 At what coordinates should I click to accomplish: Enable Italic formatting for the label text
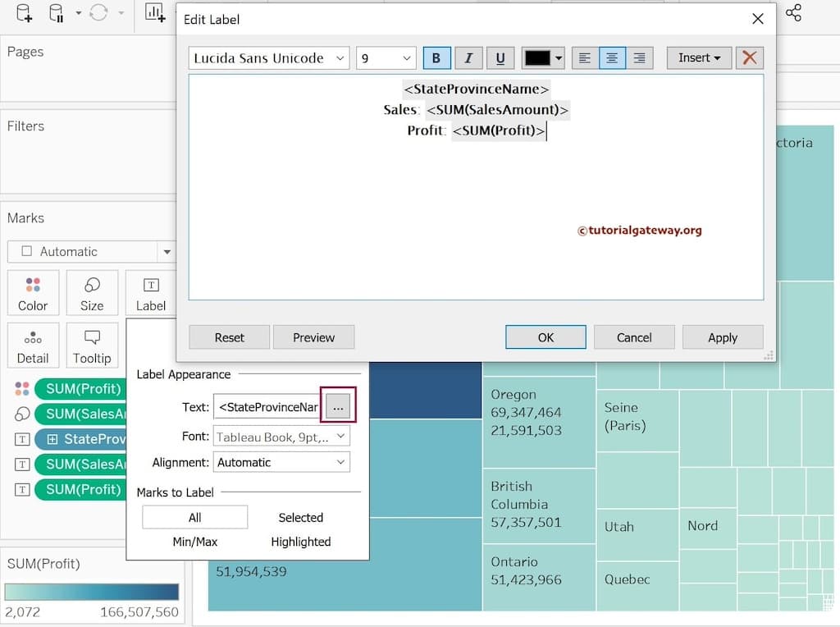(468, 57)
